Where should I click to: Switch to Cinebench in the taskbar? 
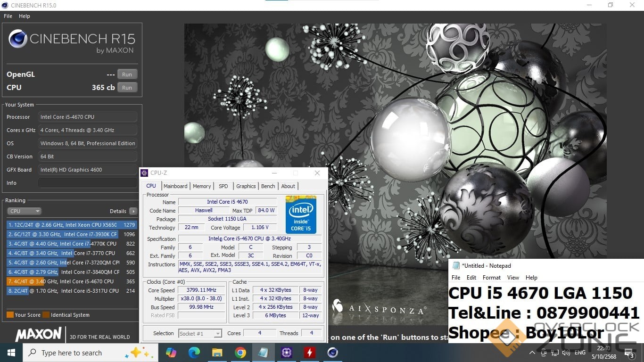[333, 353]
